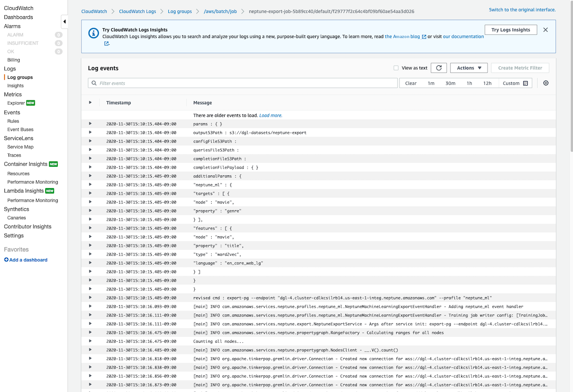Open Insights under Logs in the sidebar
The image size is (573, 392).
tap(15, 86)
